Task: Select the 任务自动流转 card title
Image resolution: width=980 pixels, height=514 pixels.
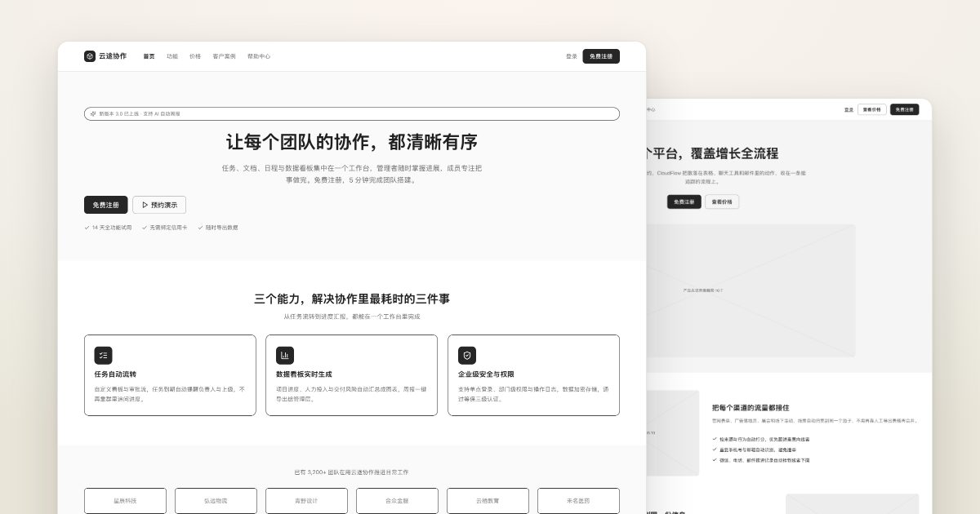Action: point(115,374)
